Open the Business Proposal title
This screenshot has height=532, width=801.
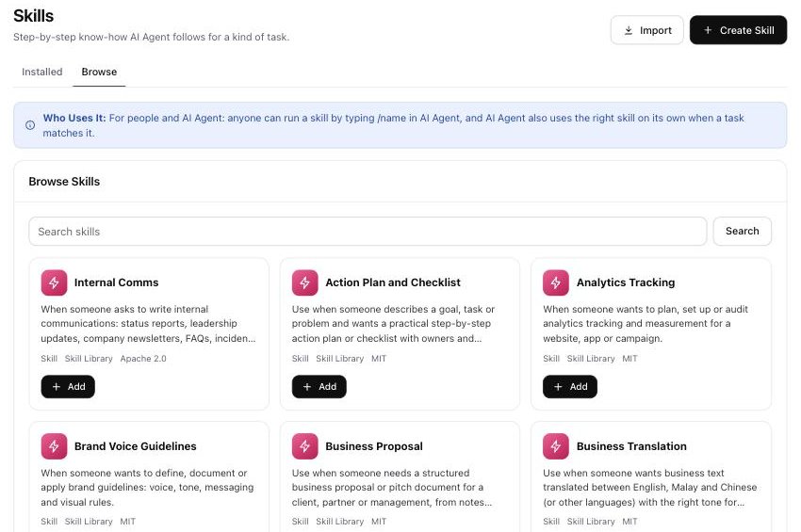[374, 446]
